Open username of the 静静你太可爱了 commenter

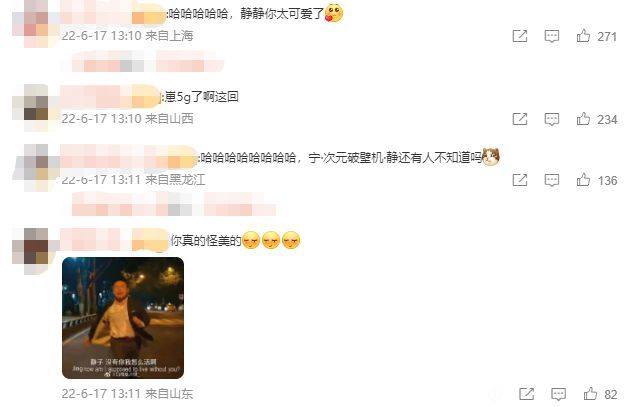point(113,14)
